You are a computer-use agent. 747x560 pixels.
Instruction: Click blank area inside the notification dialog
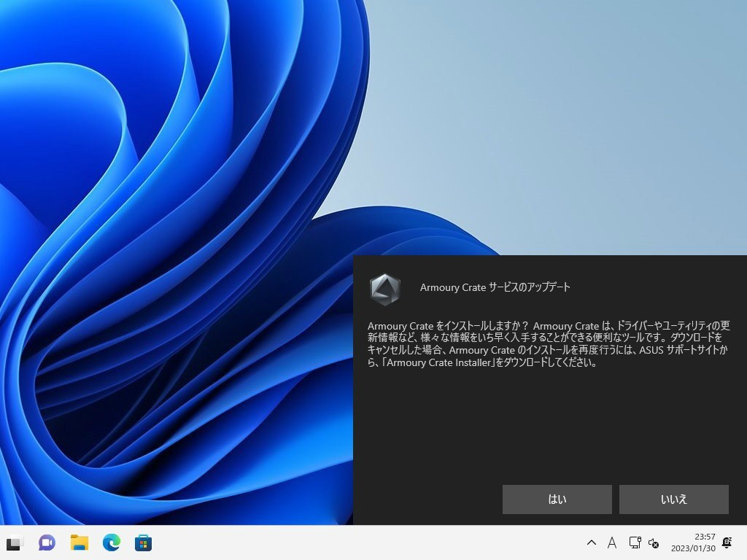(x=547, y=430)
